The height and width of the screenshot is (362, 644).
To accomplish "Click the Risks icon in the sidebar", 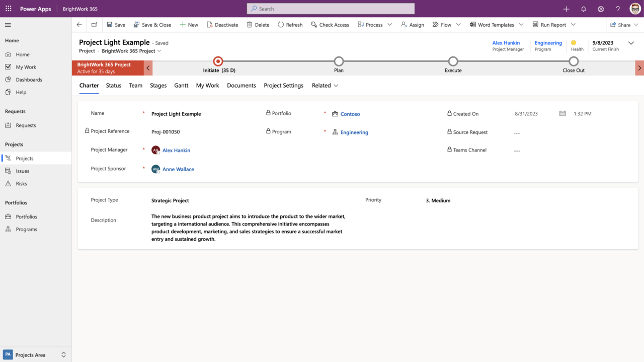I will click(9, 183).
